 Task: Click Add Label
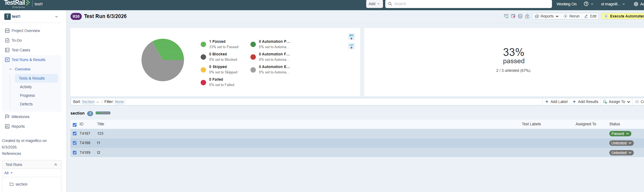coord(556,102)
